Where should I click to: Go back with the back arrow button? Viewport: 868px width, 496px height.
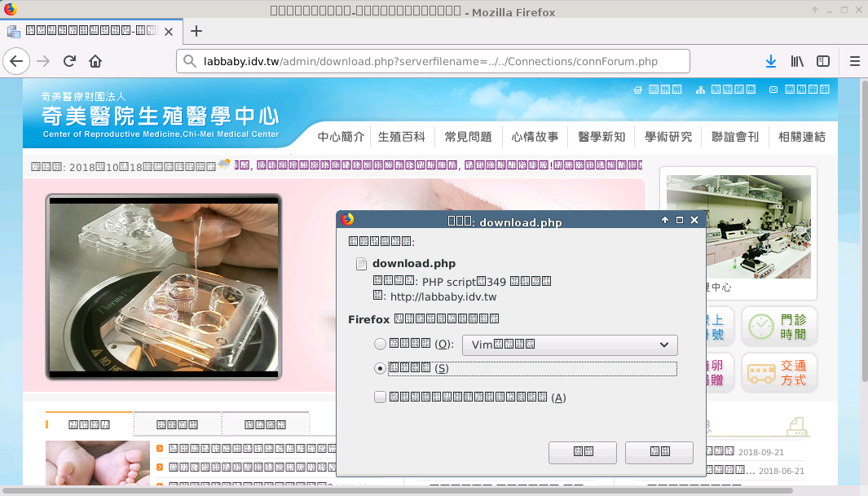point(16,61)
